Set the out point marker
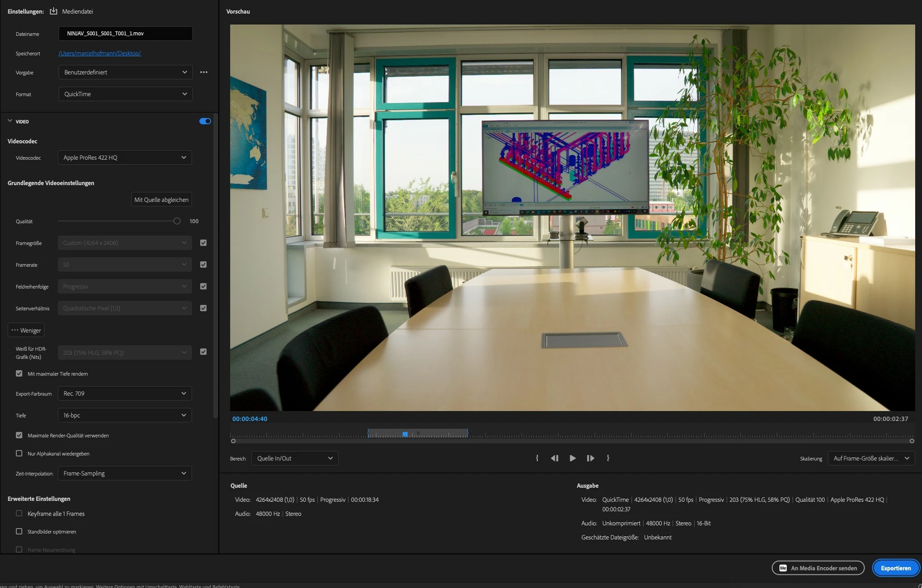922x588 pixels. pyautogui.click(x=608, y=458)
